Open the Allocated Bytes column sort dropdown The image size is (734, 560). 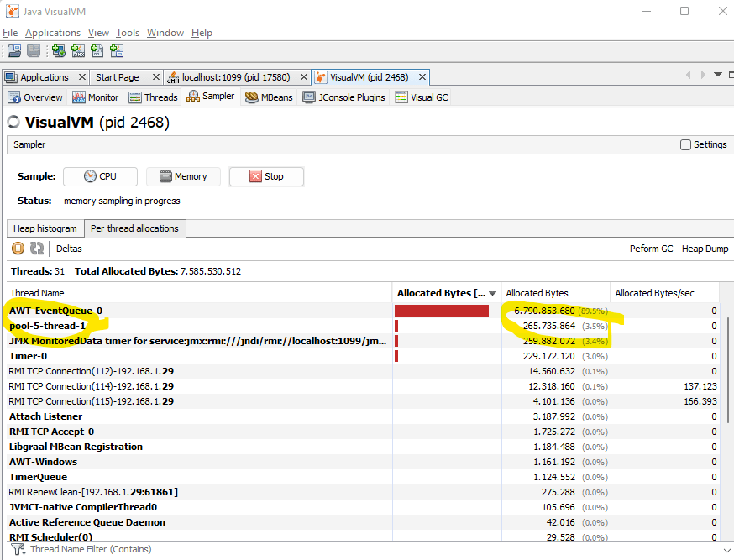(x=493, y=292)
